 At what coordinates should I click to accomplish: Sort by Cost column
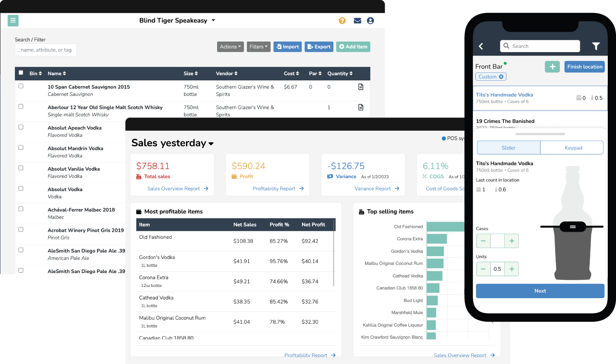pyautogui.click(x=292, y=74)
